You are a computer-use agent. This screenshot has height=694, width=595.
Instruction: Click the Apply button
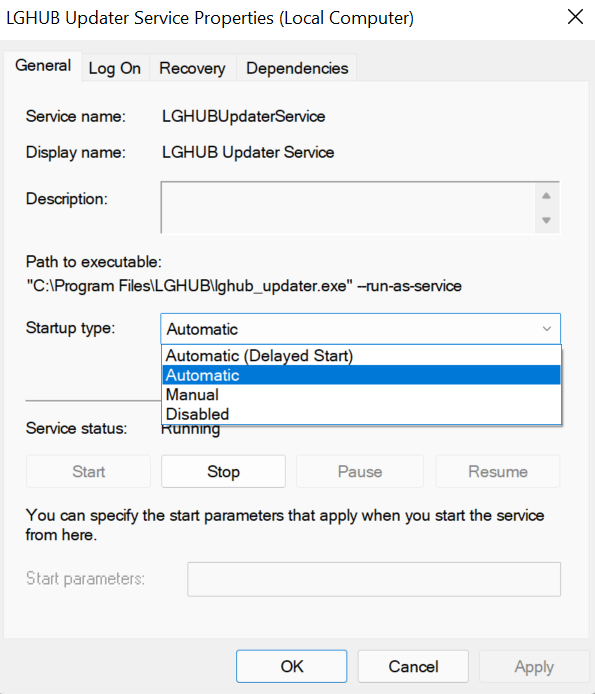tap(534, 666)
